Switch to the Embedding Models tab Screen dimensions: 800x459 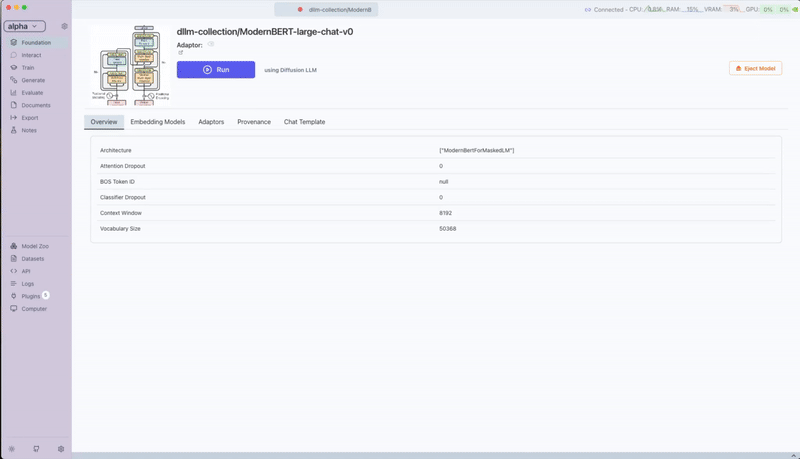(157, 122)
